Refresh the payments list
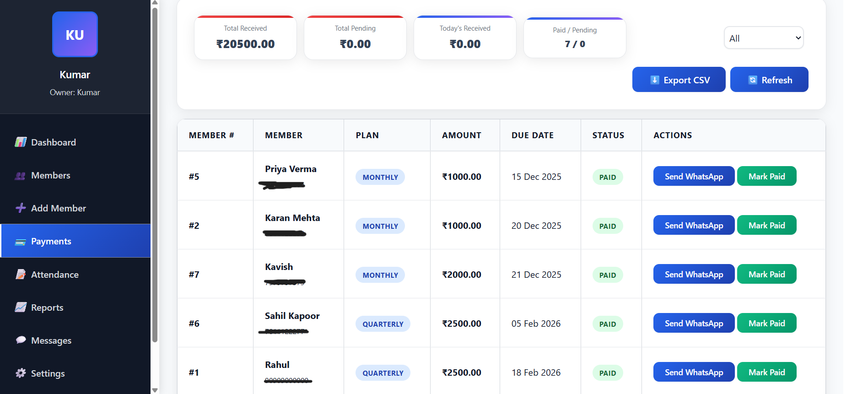The height and width of the screenshot is (394, 868). 769,80
